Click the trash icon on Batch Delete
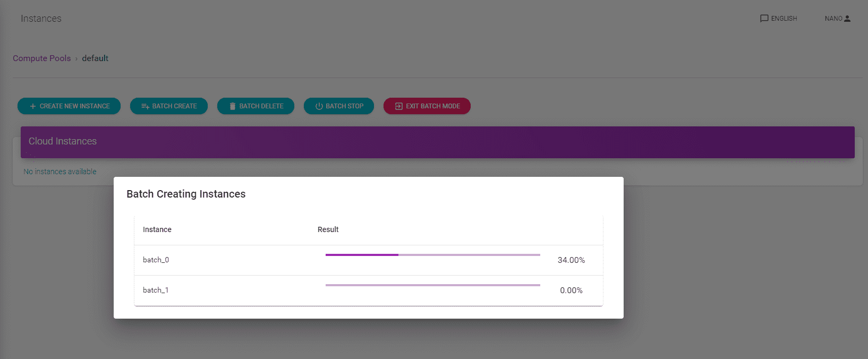The height and width of the screenshot is (359, 868). tap(232, 106)
